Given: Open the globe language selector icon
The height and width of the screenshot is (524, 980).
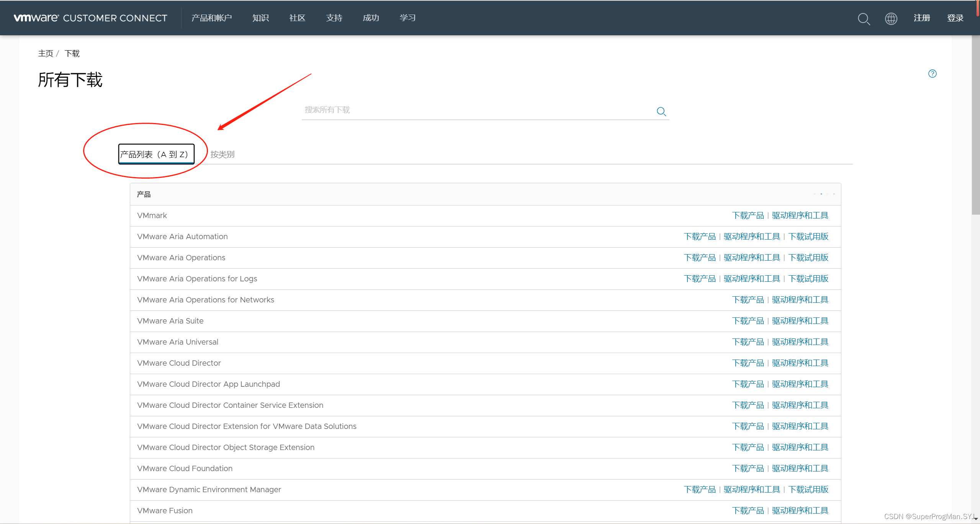Looking at the screenshot, I should click(x=891, y=18).
